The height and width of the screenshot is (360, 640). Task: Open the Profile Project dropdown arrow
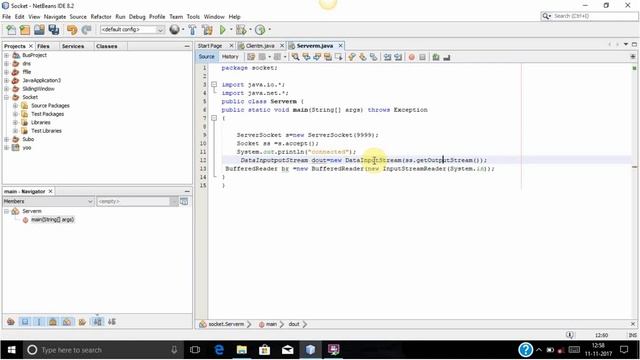click(x=269, y=30)
